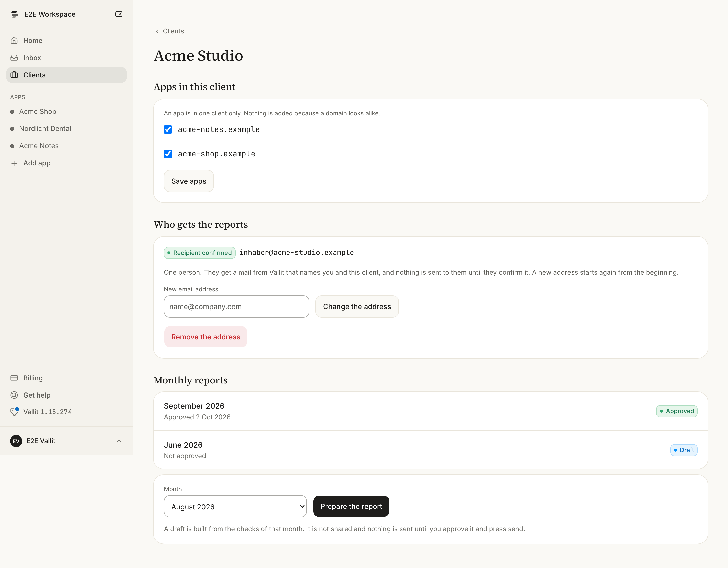
Task: Go to Inbox in the sidebar
Action: (x=66, y=58)
